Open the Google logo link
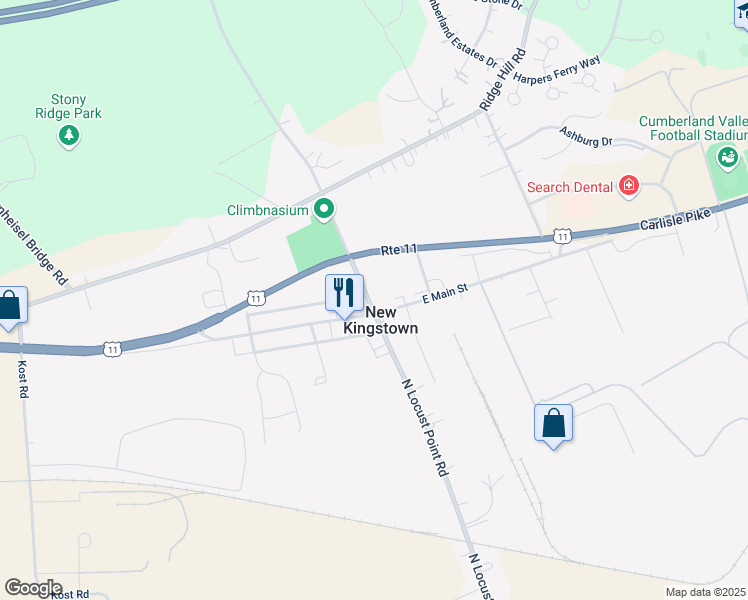Image resolution: width=748 pixels, height=600 pixels. [33, 588]
